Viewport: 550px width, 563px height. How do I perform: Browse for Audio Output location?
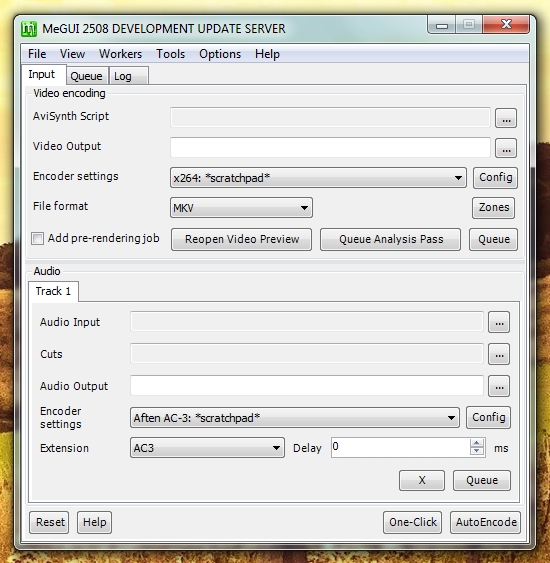499,386
